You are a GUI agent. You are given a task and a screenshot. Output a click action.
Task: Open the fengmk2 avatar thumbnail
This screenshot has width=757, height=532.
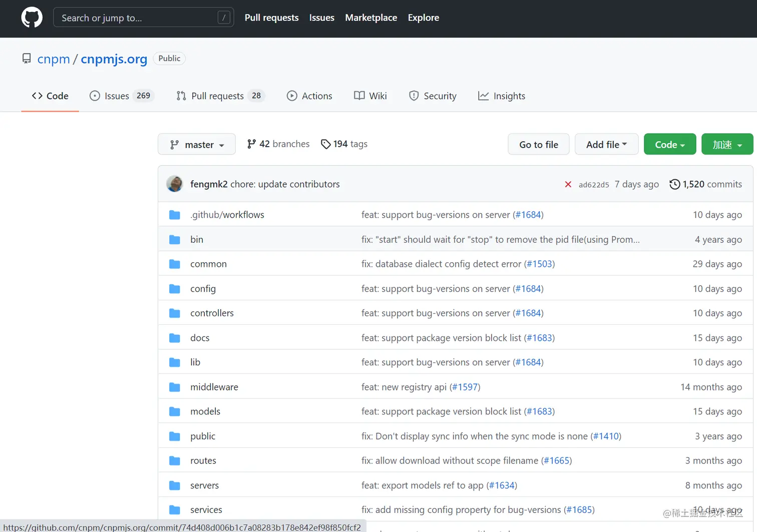pyautogui.click(x=175, y=184)
